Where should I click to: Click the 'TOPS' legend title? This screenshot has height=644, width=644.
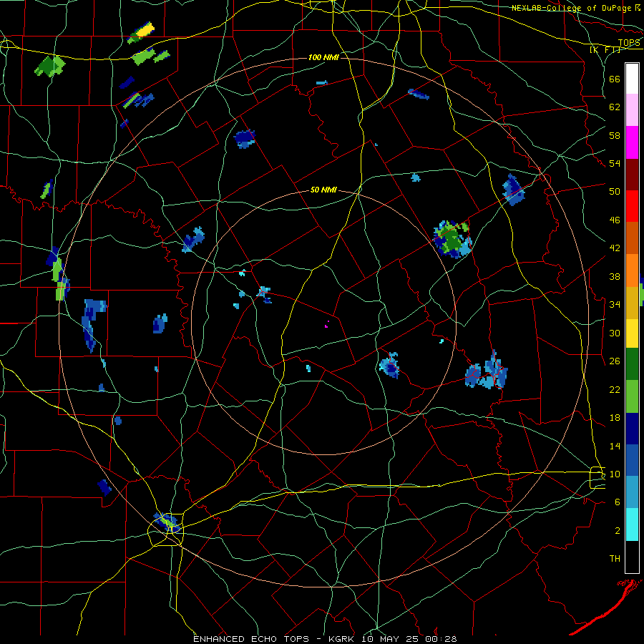tap(629, 43)
